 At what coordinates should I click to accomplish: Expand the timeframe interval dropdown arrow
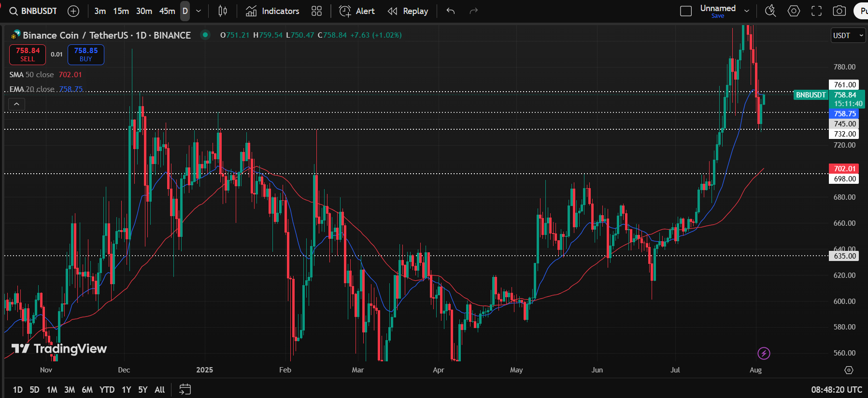pos(199,11)
